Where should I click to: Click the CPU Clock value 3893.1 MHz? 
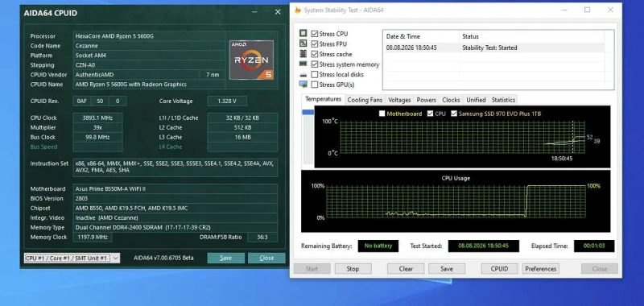point(97,118)
